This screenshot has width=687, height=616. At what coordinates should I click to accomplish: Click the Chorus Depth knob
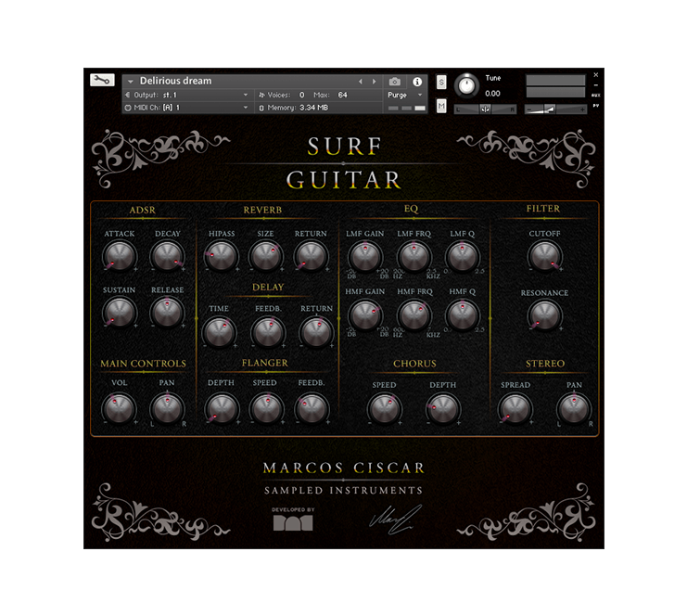click(442, 409)
